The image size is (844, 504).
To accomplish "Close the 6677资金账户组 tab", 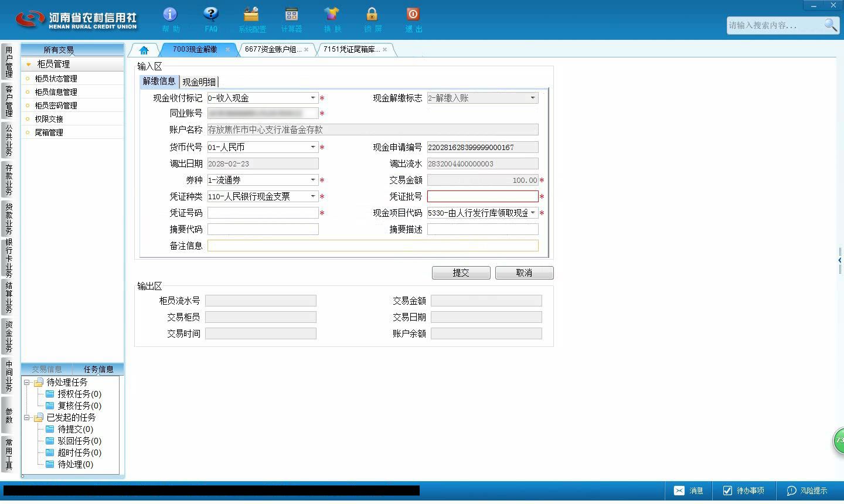I will click(306, 50).
